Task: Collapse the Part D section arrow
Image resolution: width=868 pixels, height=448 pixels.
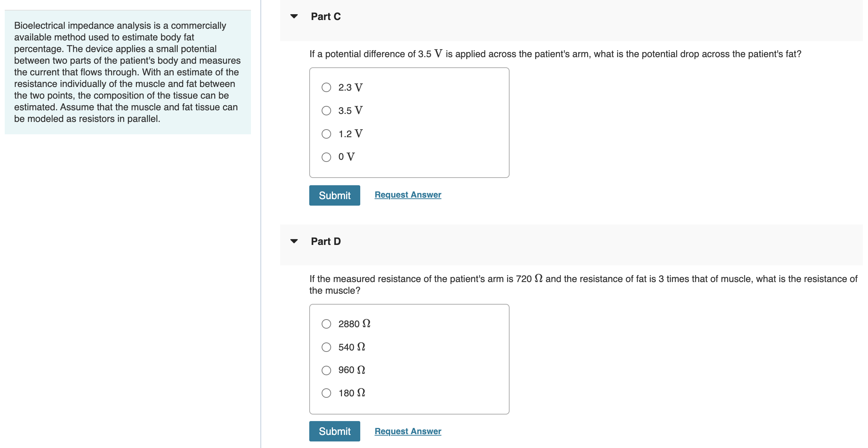Action: (x=294, y=241)
